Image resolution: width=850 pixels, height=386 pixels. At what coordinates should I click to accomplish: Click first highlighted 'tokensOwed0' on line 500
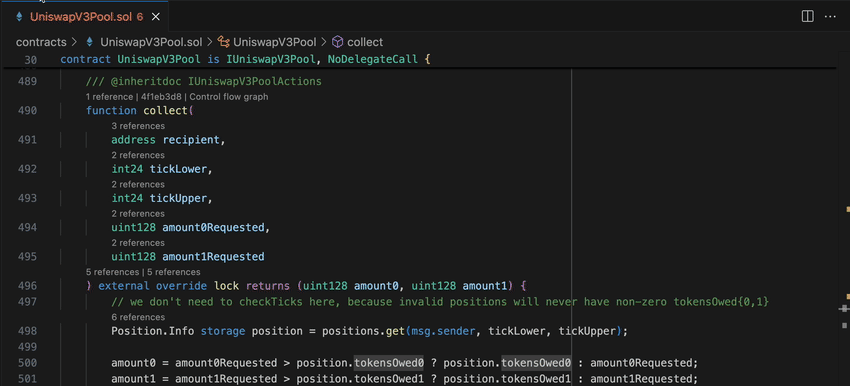[389, 363]
